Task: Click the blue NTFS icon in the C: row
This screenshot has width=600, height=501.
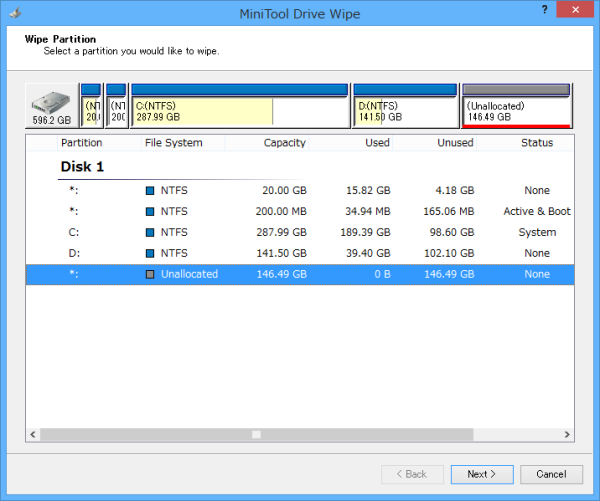Action: (150, 232)
